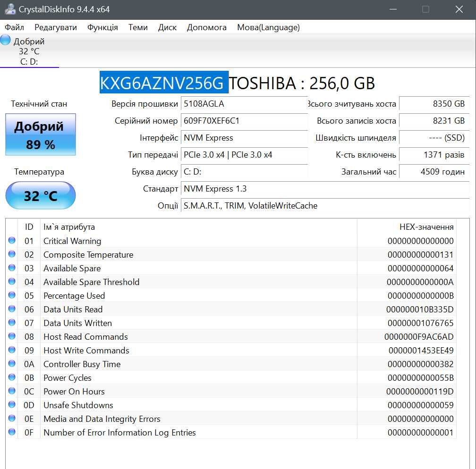Image resolution: width=476 pixels, height=469 pixels.
Task: Click the ID column header
Action: 29,227
